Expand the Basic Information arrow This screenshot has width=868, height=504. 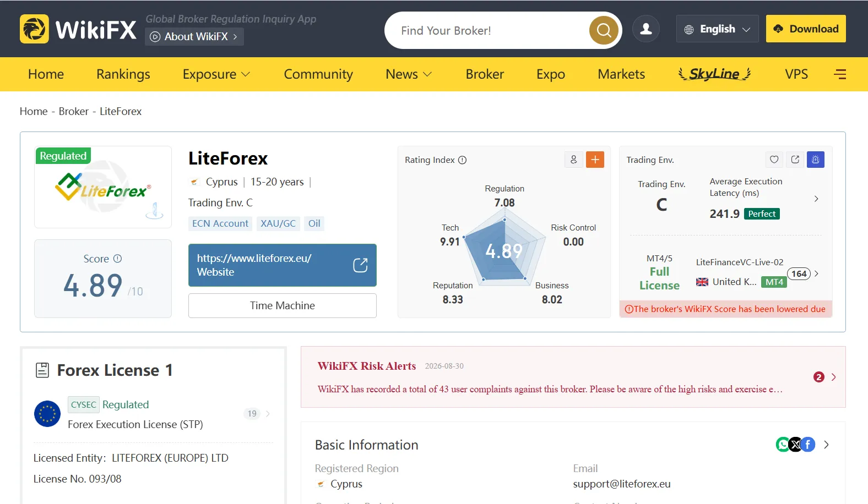826,445
